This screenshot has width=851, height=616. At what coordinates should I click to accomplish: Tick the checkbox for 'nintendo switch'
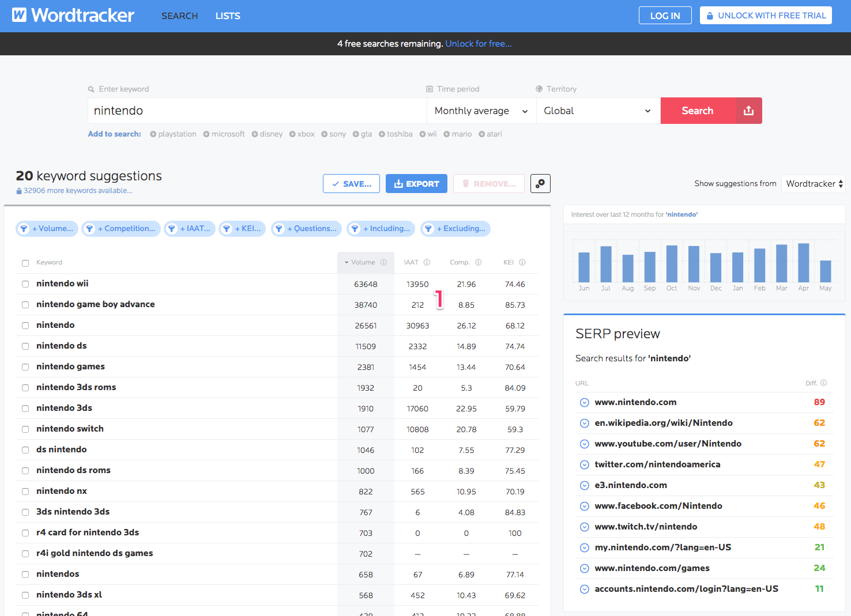(25, 429)
